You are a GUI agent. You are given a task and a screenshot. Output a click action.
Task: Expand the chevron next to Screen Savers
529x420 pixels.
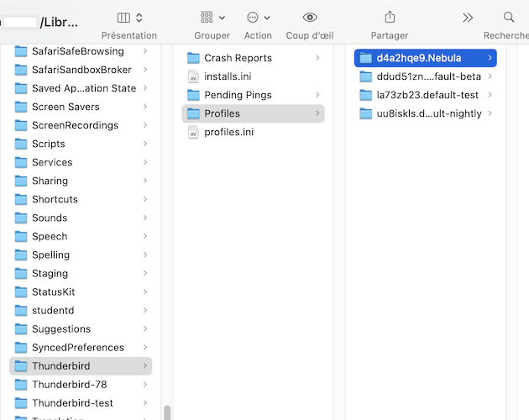tap(145, 107)
